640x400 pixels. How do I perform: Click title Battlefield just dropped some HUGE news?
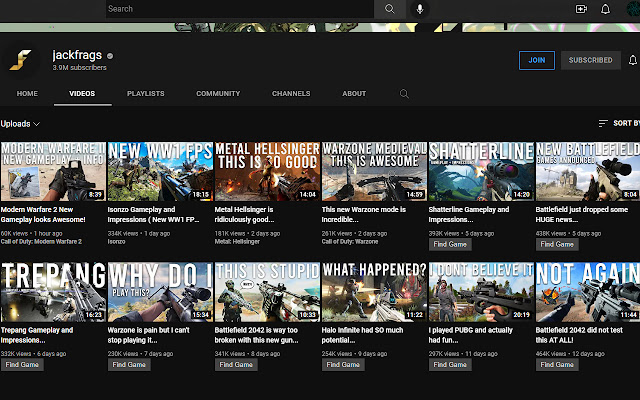[582, 214]
